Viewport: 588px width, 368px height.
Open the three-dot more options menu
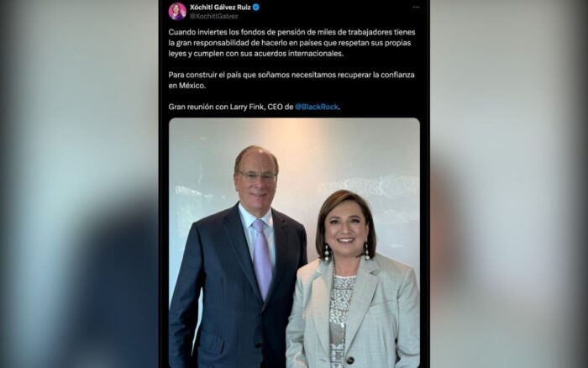coord(416,7)
